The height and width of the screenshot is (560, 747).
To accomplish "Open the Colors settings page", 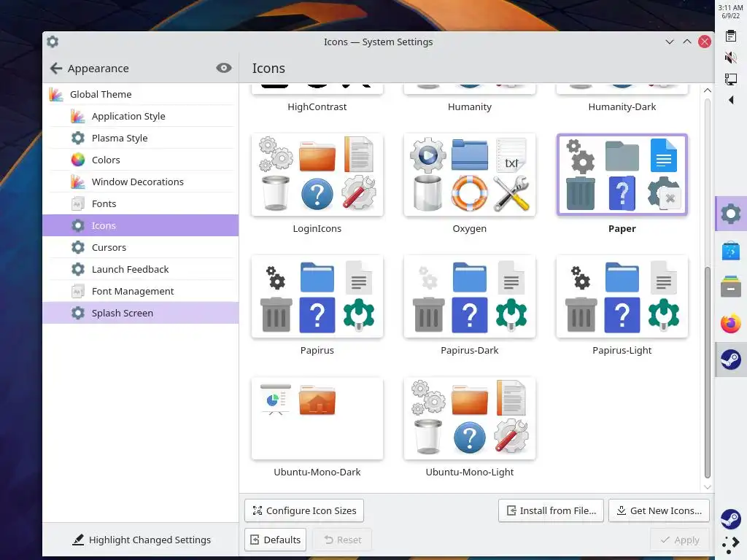I will pos(141,160).
